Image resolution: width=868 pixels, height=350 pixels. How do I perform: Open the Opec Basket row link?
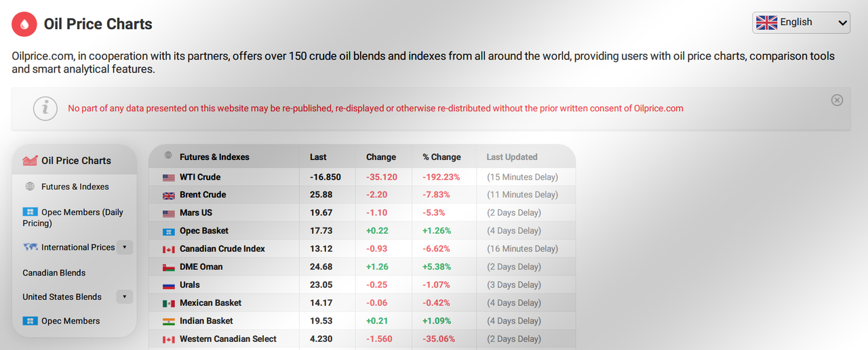point(204,231)
